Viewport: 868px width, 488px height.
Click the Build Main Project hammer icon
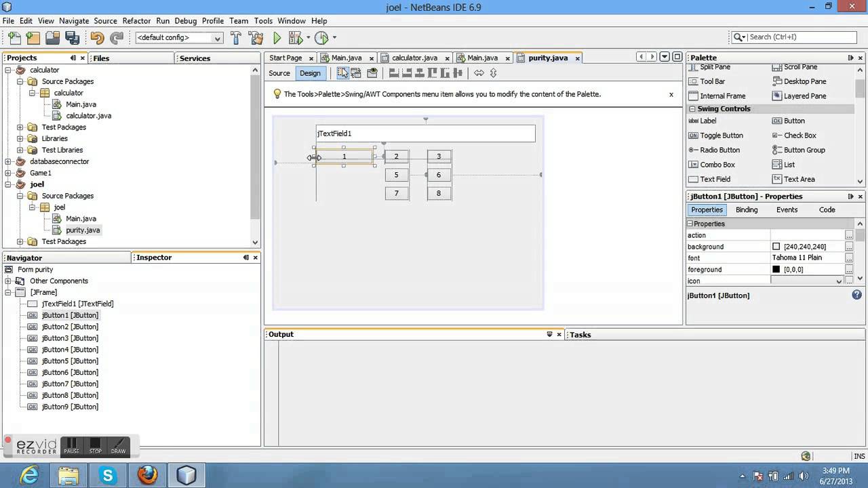tap(236, 38)
